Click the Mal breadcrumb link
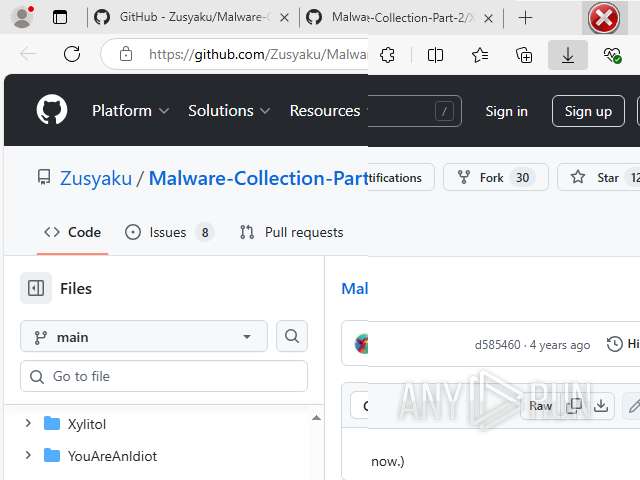Viewport: 640px width, 480px height. (354, 289)
